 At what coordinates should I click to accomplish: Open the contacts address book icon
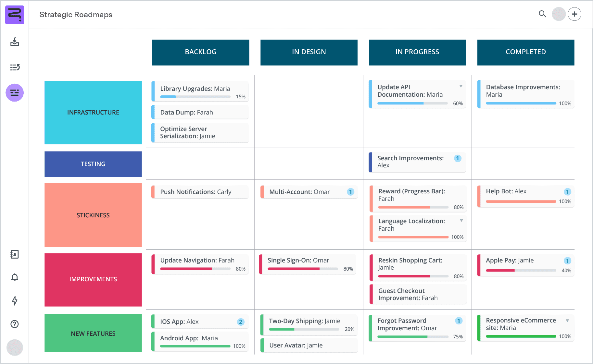(15, 254)
